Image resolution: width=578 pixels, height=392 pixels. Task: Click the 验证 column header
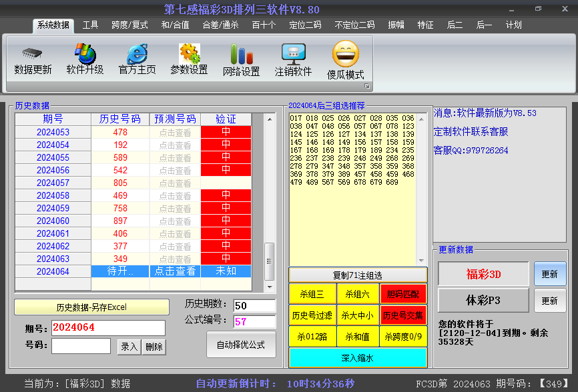(x=226, y=119)
